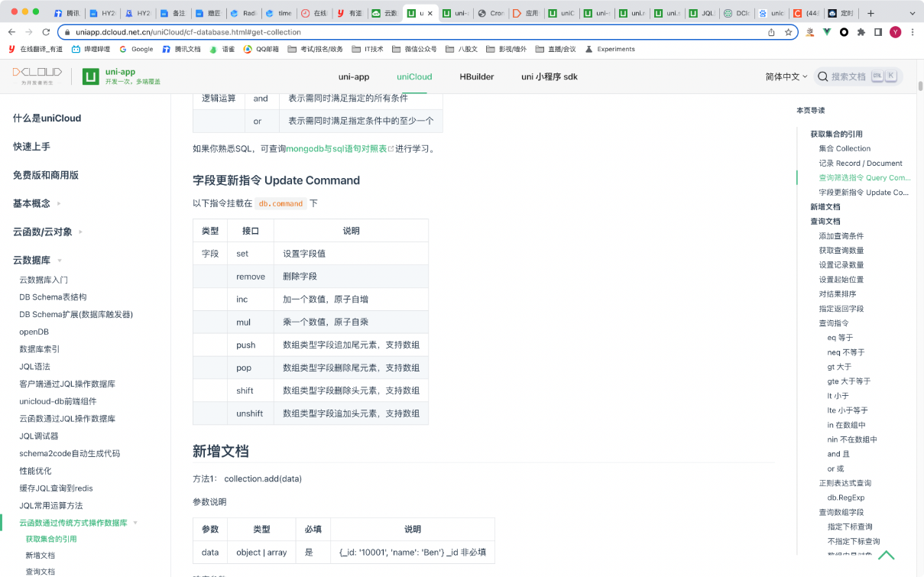Screen dimensions: 924x577
Task: Open a new browser tab with plus
Action: tap(871, 13)
